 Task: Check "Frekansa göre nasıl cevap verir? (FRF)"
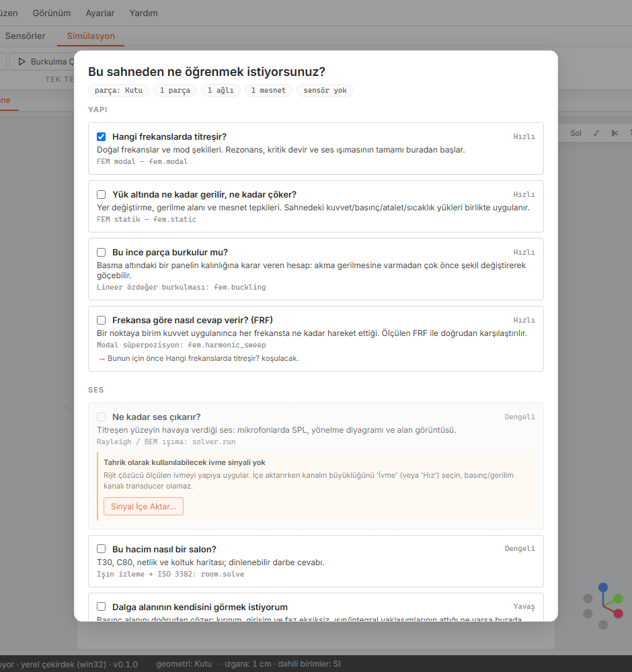(102, 320)
